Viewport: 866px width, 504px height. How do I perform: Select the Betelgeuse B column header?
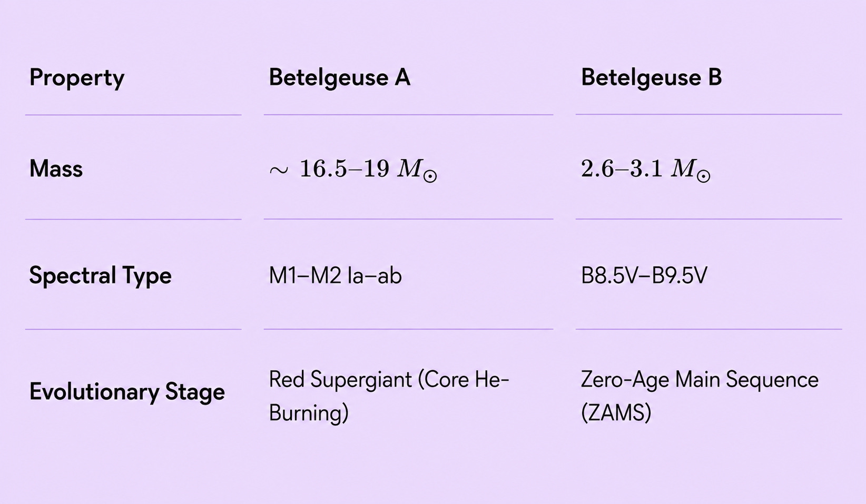(x=651, y=77)
